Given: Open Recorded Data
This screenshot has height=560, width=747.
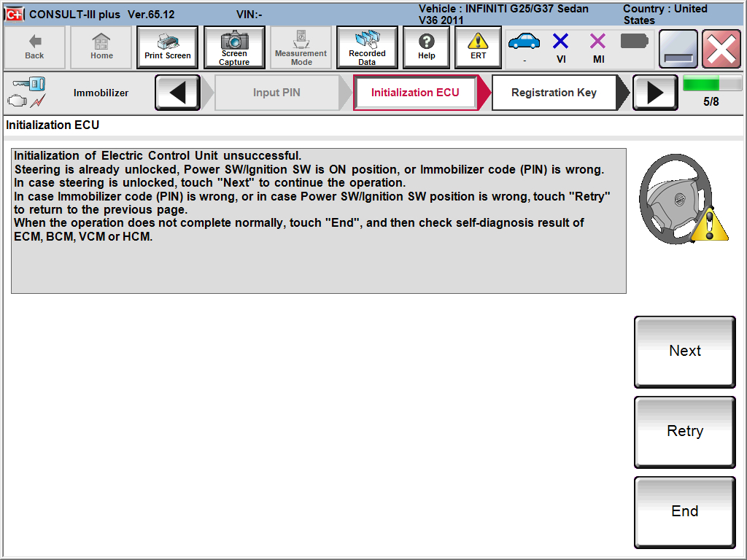Looking at the screenshot, I should [367, 47].
